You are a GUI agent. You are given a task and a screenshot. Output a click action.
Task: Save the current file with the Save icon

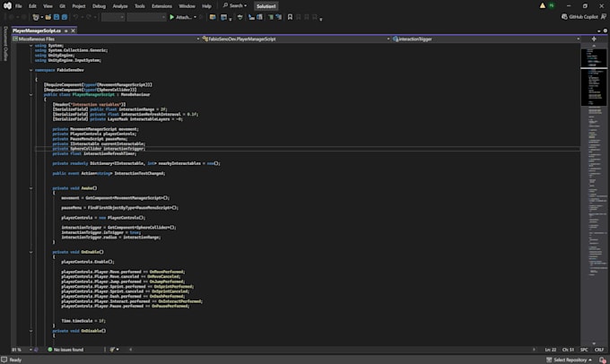coord(57,17)
